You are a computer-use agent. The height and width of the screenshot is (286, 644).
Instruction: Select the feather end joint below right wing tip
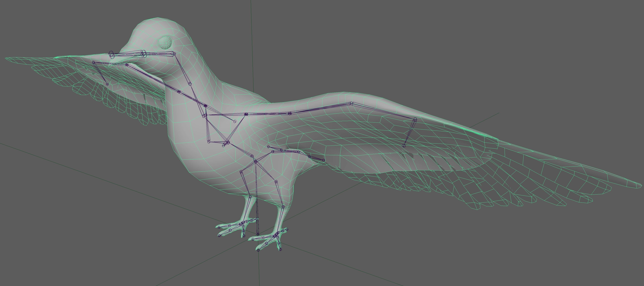coord(404,146)
